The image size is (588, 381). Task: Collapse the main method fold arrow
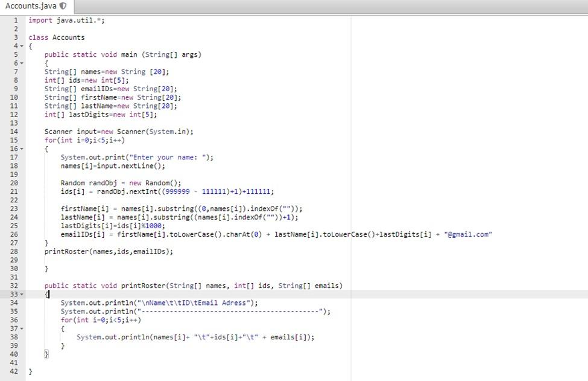tap(21, 63)
